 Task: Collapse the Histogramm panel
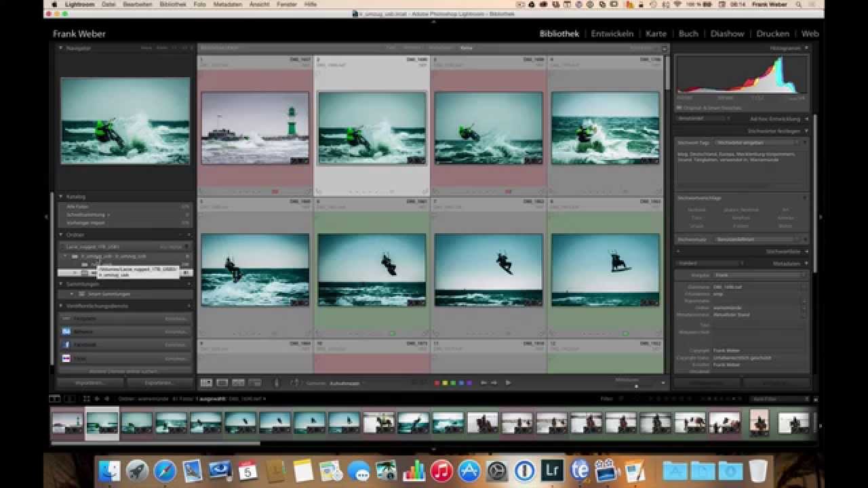coord(806,48)
